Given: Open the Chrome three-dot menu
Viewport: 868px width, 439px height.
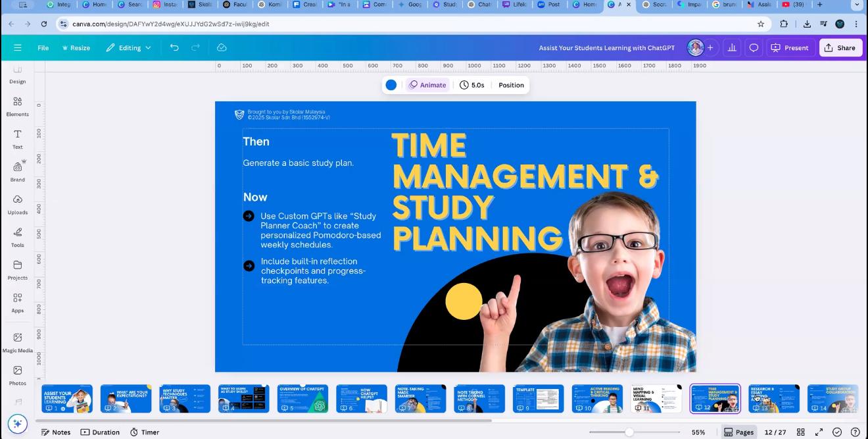Looking at the screenshot, I should [856, 24].
